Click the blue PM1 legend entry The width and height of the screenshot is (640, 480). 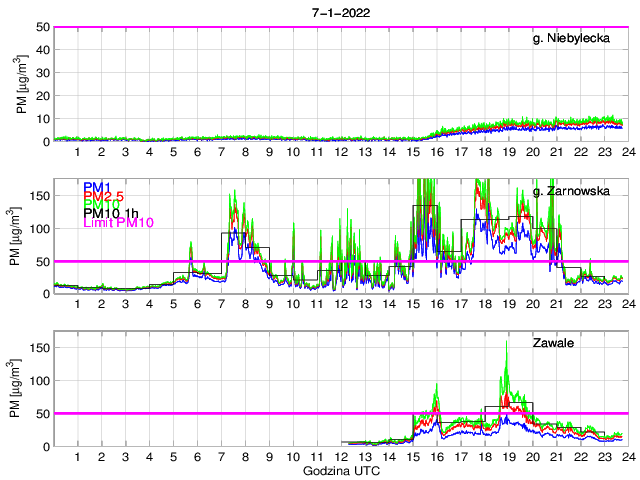point(98,187)
